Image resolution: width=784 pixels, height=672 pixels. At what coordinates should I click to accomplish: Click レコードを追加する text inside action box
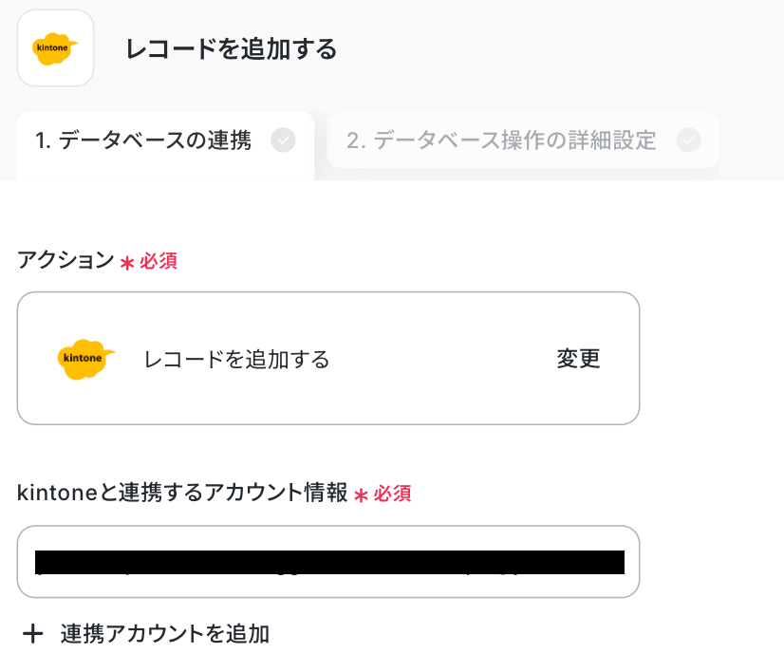pos(236,359)
